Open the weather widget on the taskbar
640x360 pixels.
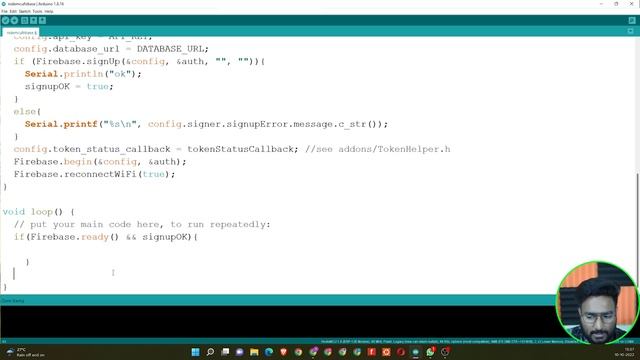pyautogui.click(x=25, y=352)
